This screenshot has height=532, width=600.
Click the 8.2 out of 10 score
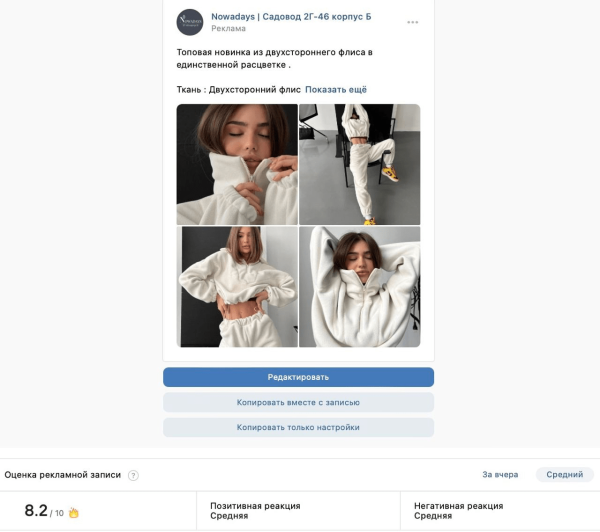[44, 511]
